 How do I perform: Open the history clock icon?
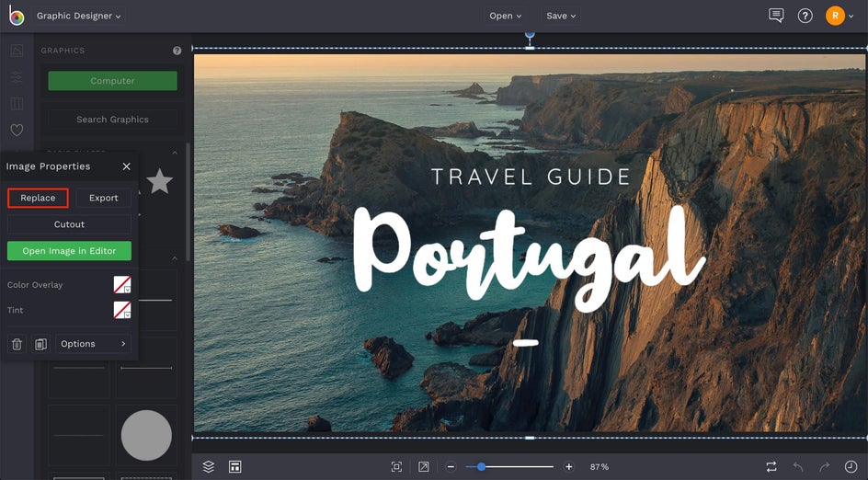point(851,467)
